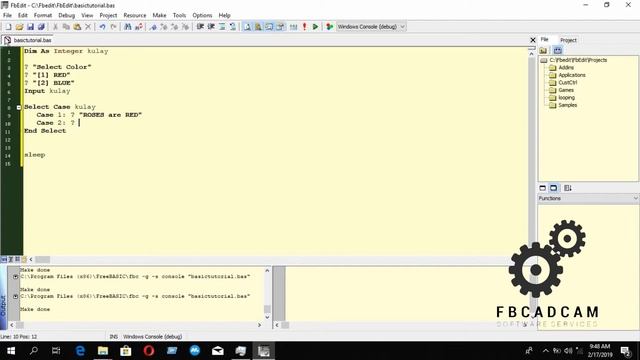Click in code editor at line 14 sleep
This screenshot has width=640, height=360.
click(x=35, y=155)
